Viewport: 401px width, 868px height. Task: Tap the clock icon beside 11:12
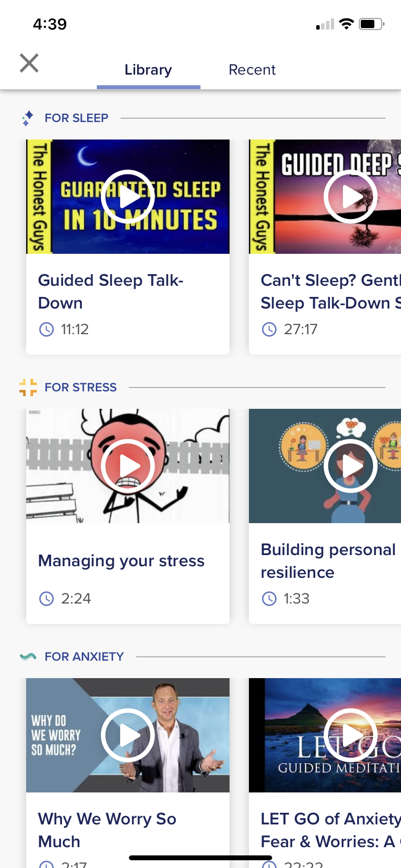tap(46, 329)
